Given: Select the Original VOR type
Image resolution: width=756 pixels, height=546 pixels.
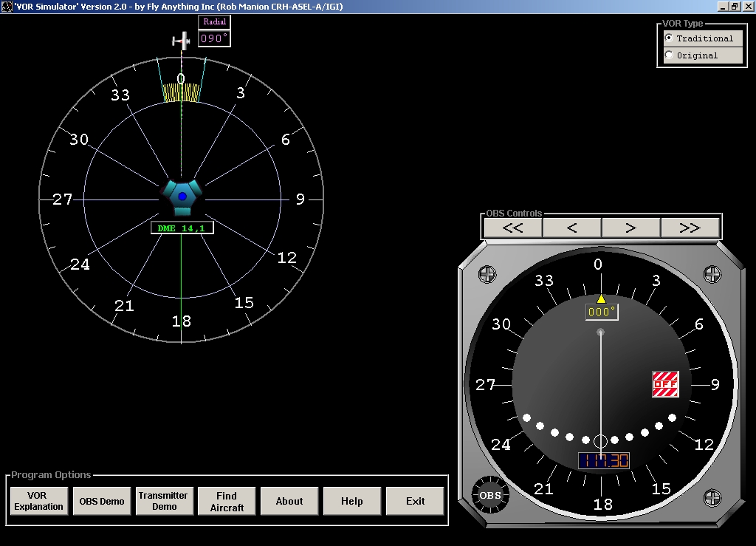Looking at the screenshot, I should (x=670, y=55).
